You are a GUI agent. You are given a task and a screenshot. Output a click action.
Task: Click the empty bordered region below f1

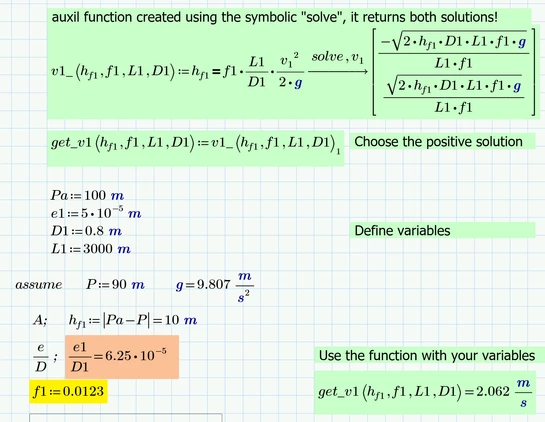pos(126,417)
